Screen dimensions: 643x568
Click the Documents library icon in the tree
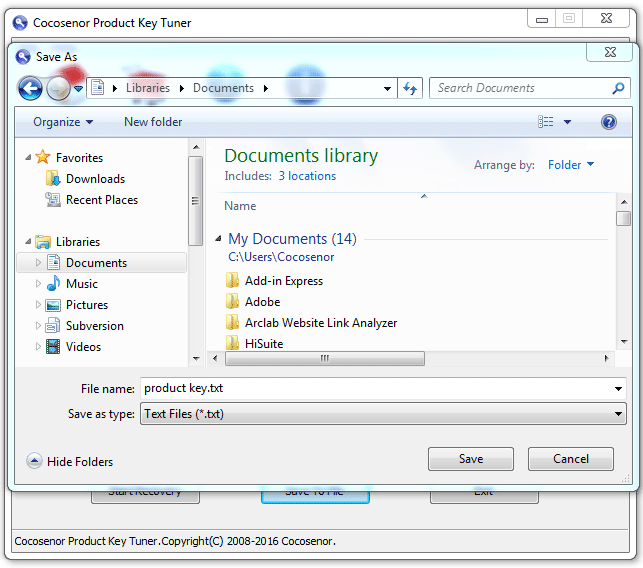pos(53,262)
